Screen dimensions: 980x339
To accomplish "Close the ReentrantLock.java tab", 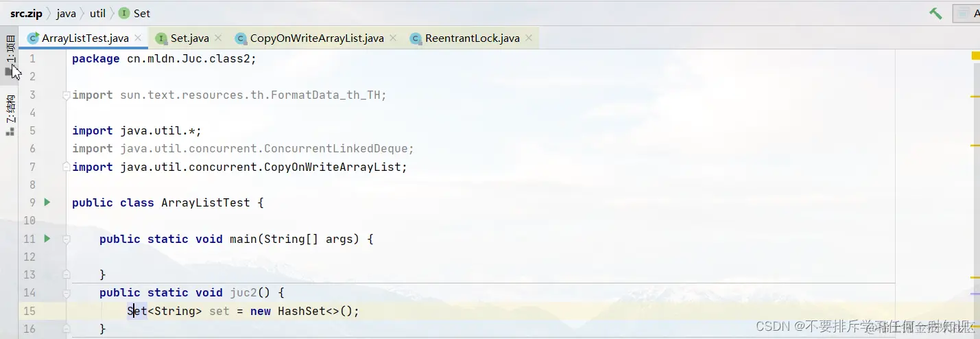I will [529, 38].
